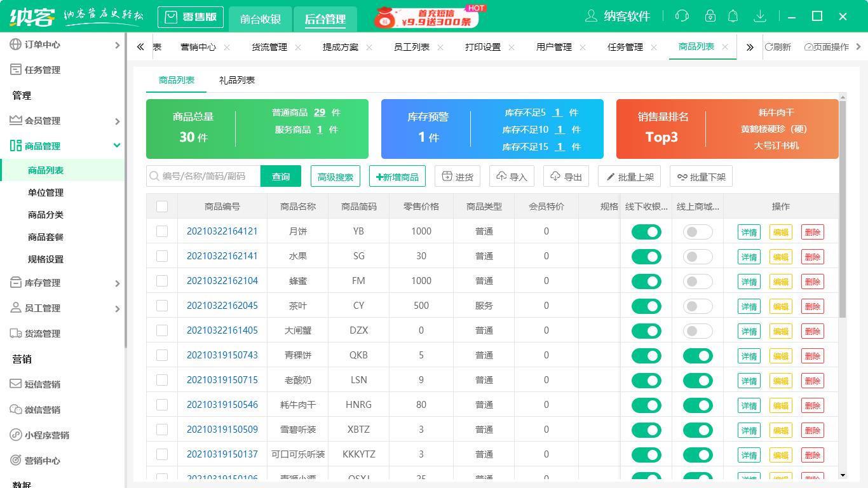Open product link 20210322164121
The height and width of the screenshot is (488, 868).
click(x=222, y=231)
